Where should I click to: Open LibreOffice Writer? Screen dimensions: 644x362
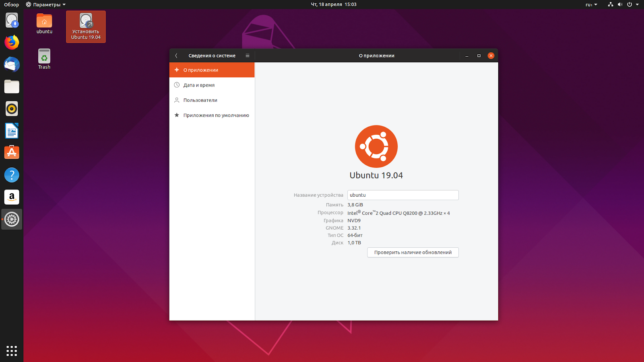[x=12, y=131]
